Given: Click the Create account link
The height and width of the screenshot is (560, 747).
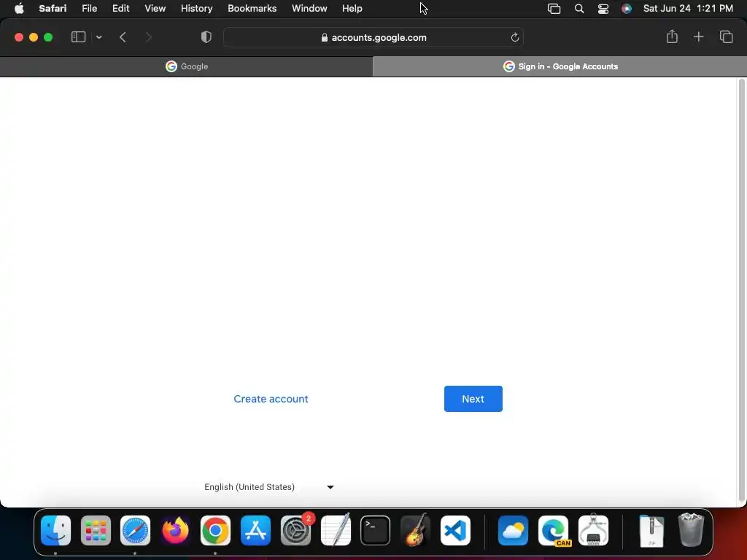Looking at the screenshot, I should tap(271, 399).
